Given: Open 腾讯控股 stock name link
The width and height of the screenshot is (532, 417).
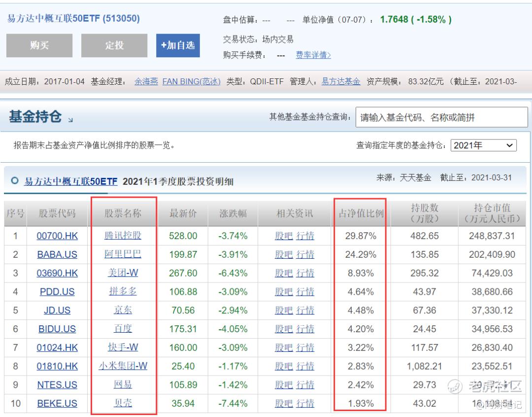Looking at the screenshot, I should coord(123,235).
